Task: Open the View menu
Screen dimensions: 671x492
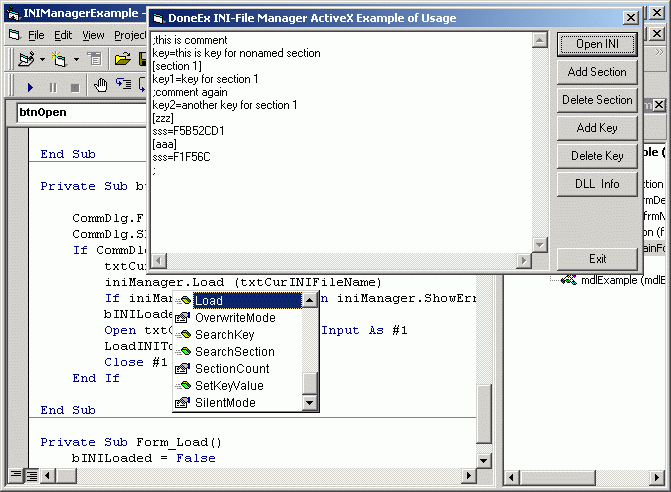Action: pyautogui.click(x=93, y=36)
